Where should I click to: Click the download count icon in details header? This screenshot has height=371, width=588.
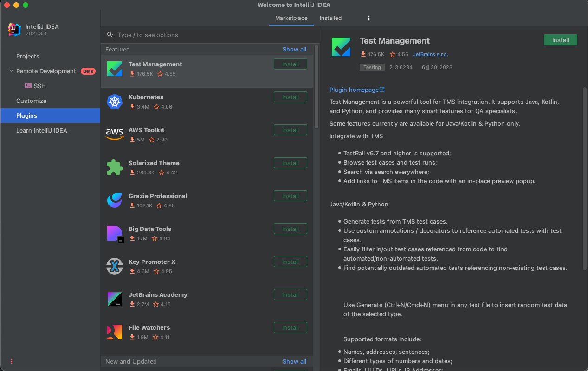(363, 54)
